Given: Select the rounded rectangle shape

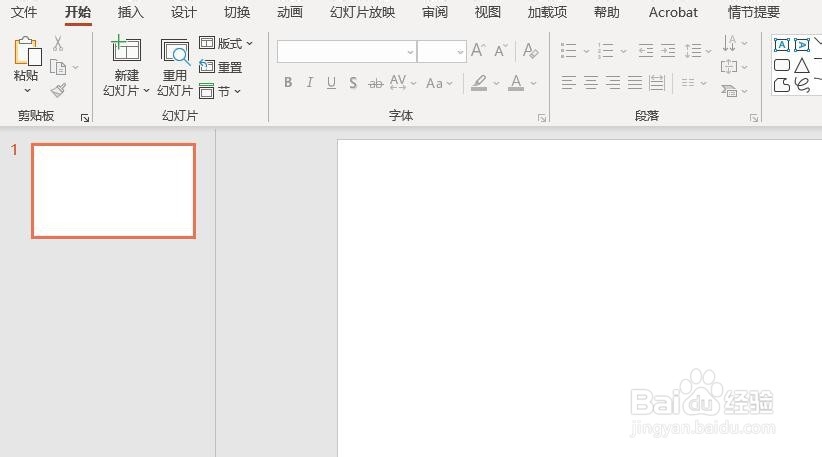Looking at the screenshot, I should tap(782, 65).
